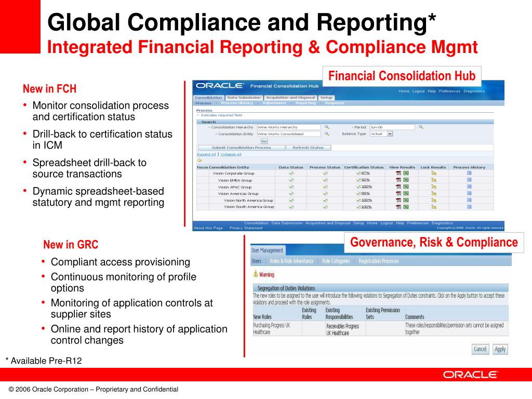Lock results for Vision North America Group
The width and height of the screenshot is (532, 399).
click(433, 200)
